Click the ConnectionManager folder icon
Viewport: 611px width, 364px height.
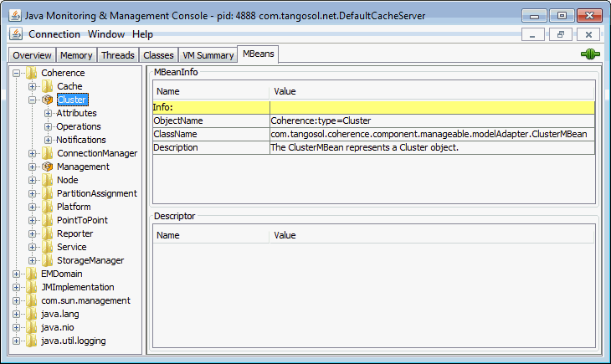[47, 153]
